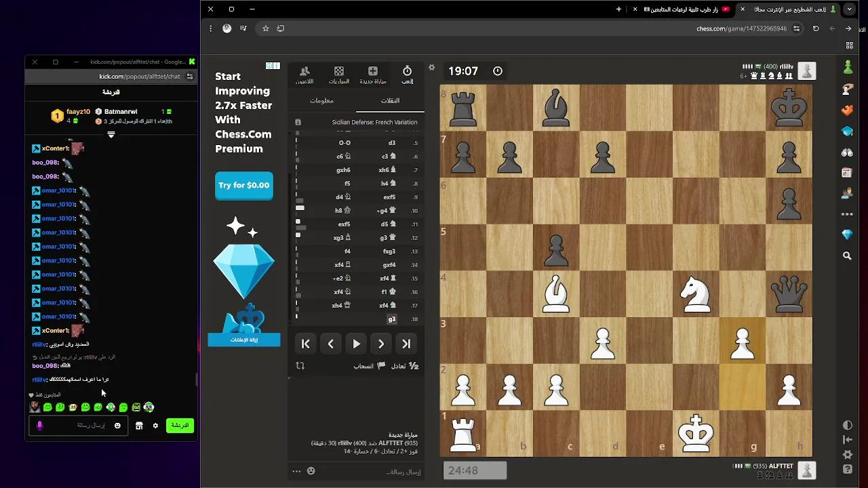Screen dimensions: 868x488
Task: Click the chess.com address bar URL
Action: 741,28
